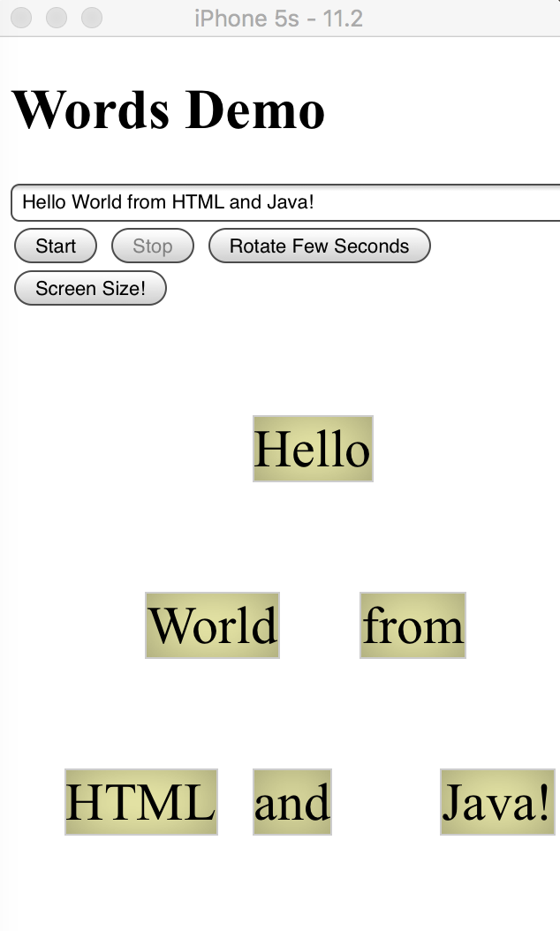The image size is (560, 931).
Task: Click the "and" word tile
Action: click(292, 802)
